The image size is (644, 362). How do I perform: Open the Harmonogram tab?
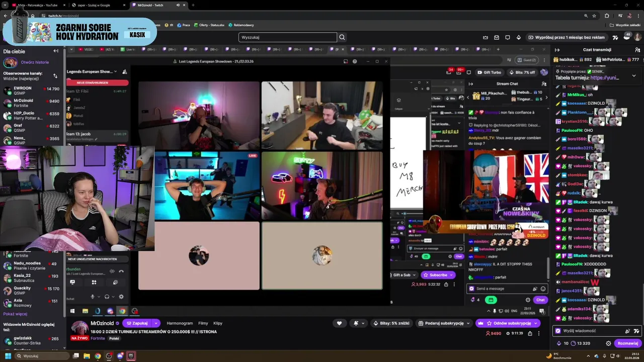pos(180,323)
